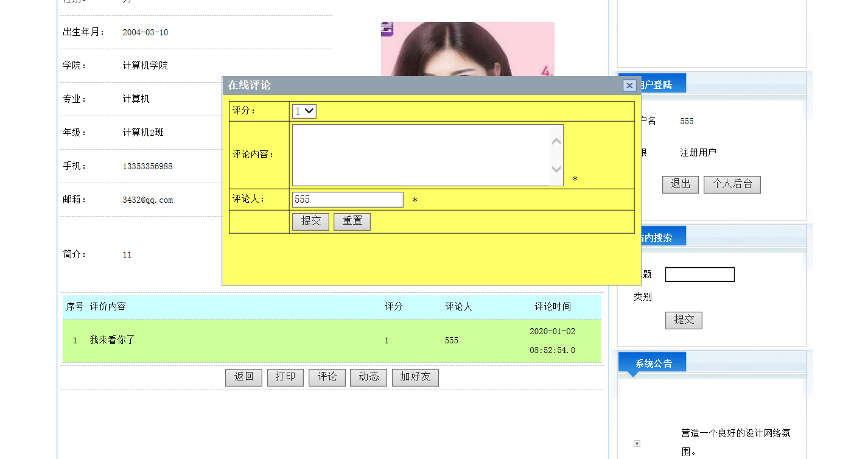This screenshot has height=459, width=868.
Task: Click the scroll down arrow in comment box
Action: click(556, 169)
